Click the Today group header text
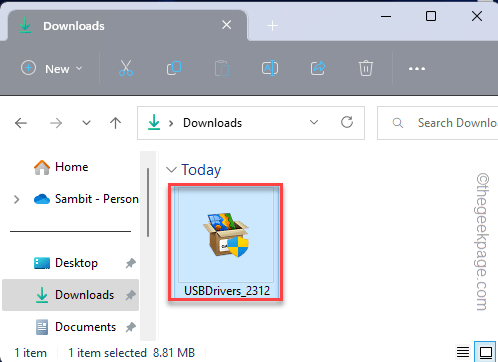 tap(201, 170)
